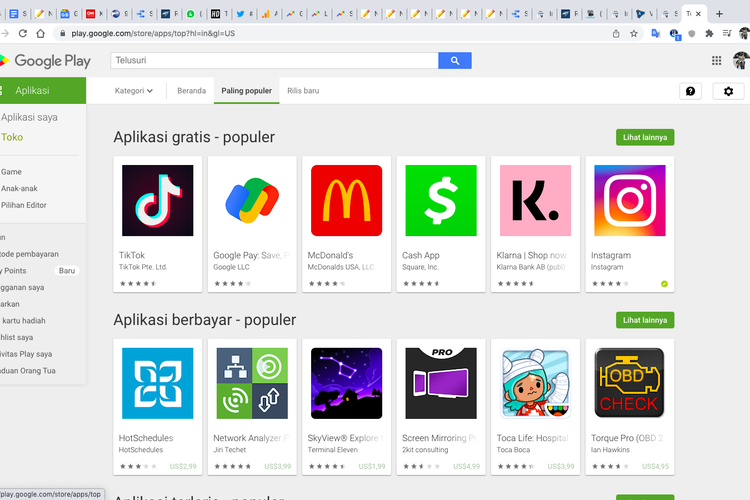Open the TikTok app icon
Viewport: 750px width, 500px height.
(157, 200)
